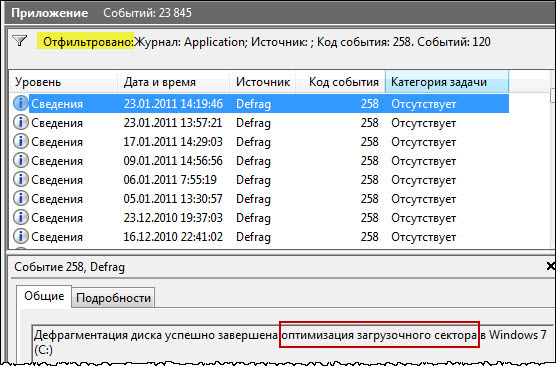The height and width of the screenshot is (367, 557).
Task: Click the event list vertical scrollbar
Action: pos(552,160)
